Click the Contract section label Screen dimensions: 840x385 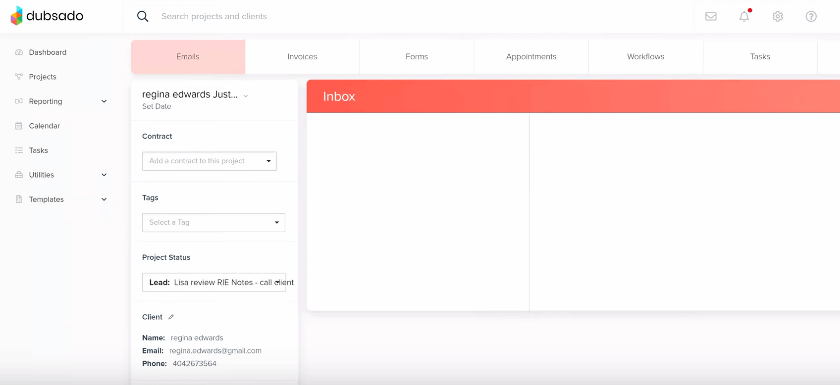(x=157, y=137)
